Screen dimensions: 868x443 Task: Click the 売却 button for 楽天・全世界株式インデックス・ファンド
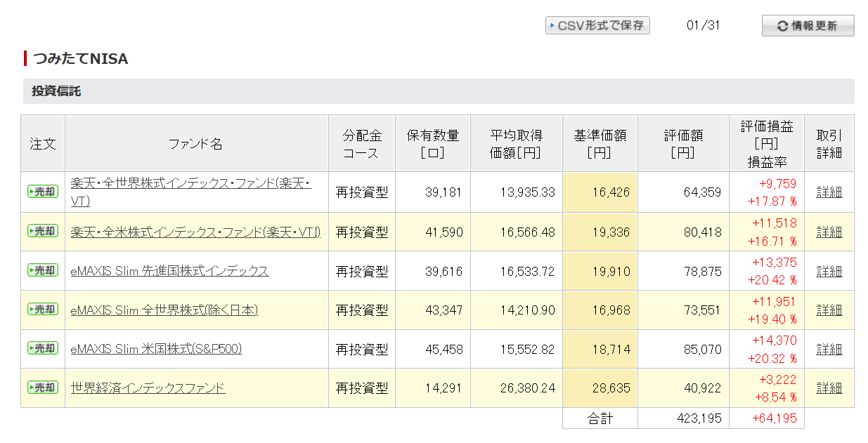coord(43,192)
